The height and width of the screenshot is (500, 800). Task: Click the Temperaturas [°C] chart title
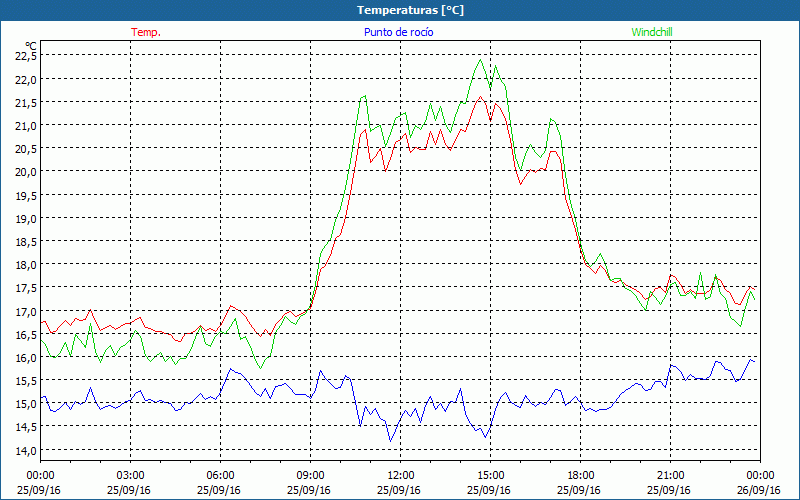(410, 10)
